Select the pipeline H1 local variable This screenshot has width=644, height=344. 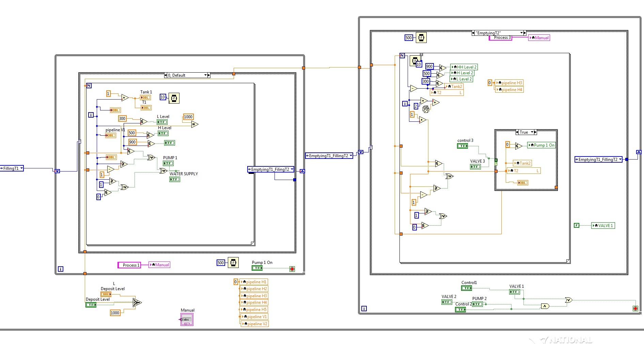pyautogui.click(x=254, y=282)
